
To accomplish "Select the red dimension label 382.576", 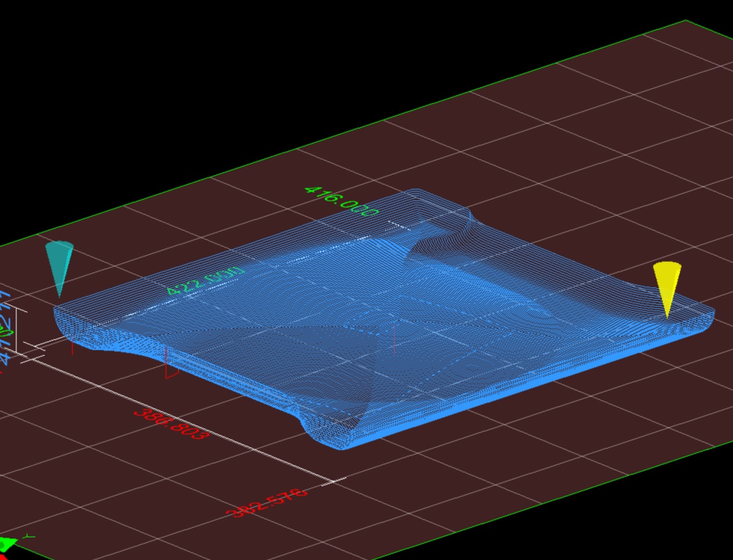I will click(266, 502).
